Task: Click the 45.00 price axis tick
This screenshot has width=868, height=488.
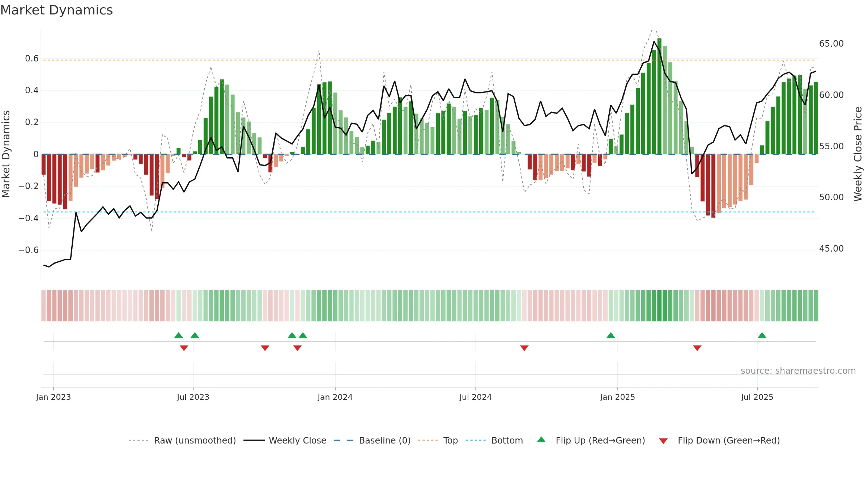Action: [831, 248]
